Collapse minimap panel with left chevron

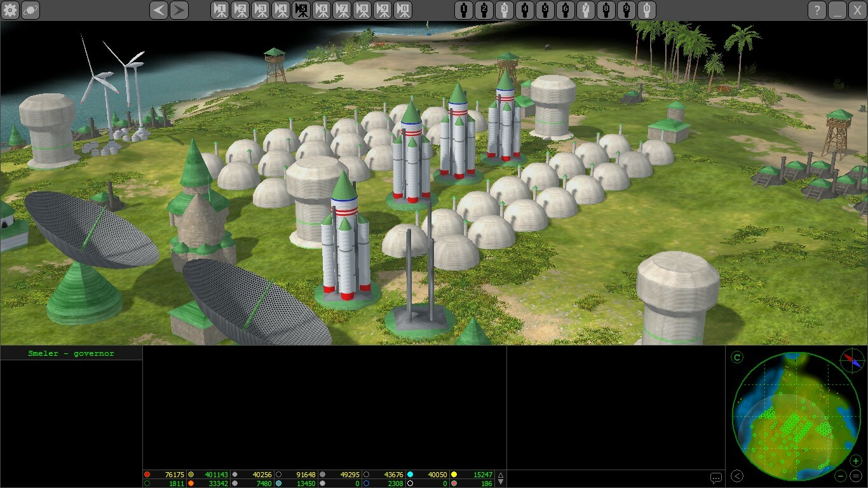737,476
